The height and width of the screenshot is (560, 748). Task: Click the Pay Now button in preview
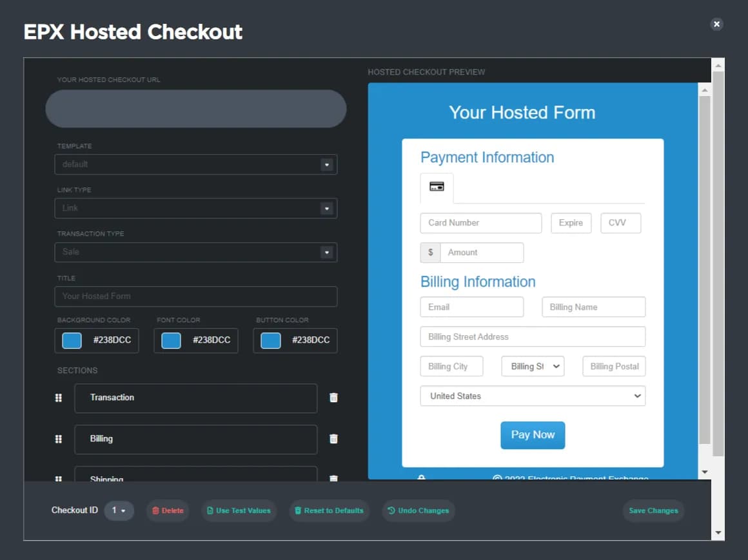[x=533, y=435]
